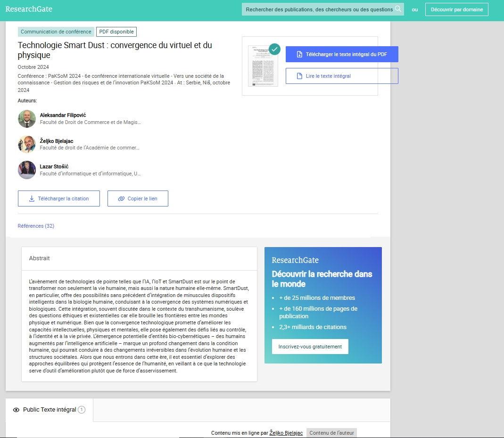
Task: Click Lire le texte intégral button
Action: click(x=342, y=76)
